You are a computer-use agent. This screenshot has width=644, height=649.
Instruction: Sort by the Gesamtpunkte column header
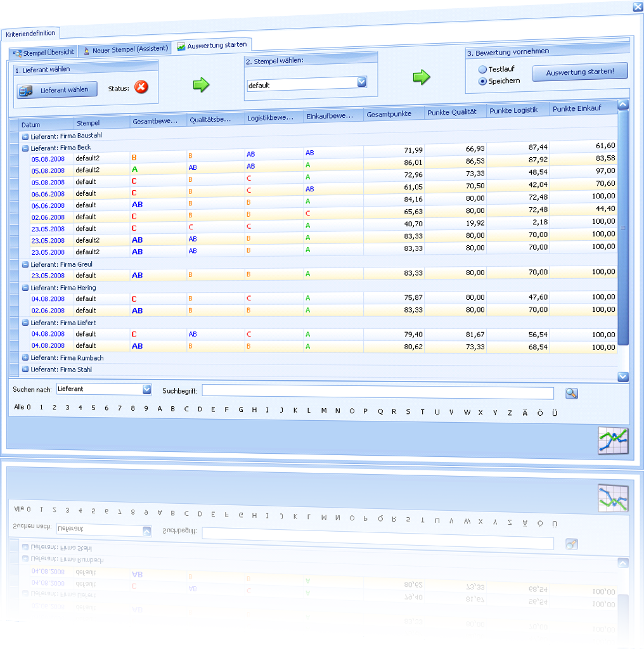pyautogui.click(x=394, y=114)
